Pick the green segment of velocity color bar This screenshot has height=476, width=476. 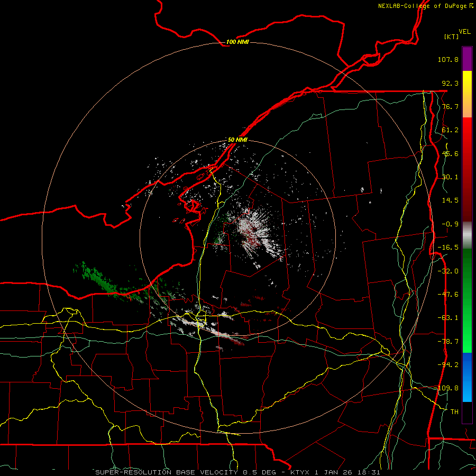(467, 300)
